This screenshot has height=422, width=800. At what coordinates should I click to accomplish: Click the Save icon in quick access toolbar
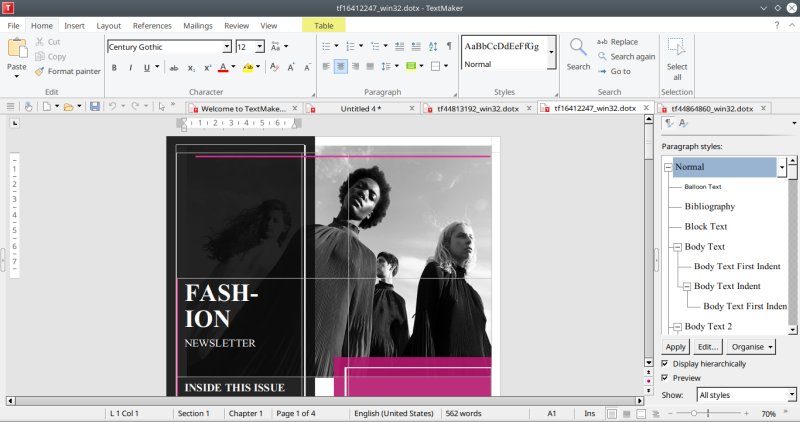point(94,106)
